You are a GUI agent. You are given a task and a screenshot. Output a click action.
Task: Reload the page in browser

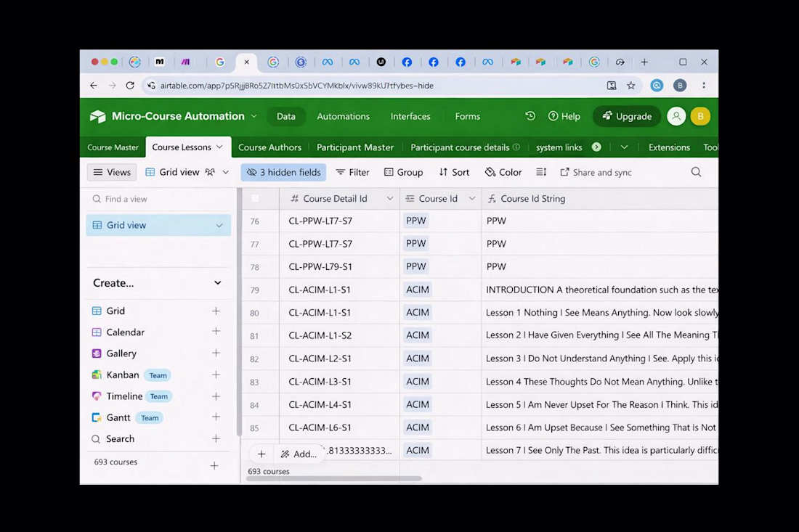[x=130, y=86]
